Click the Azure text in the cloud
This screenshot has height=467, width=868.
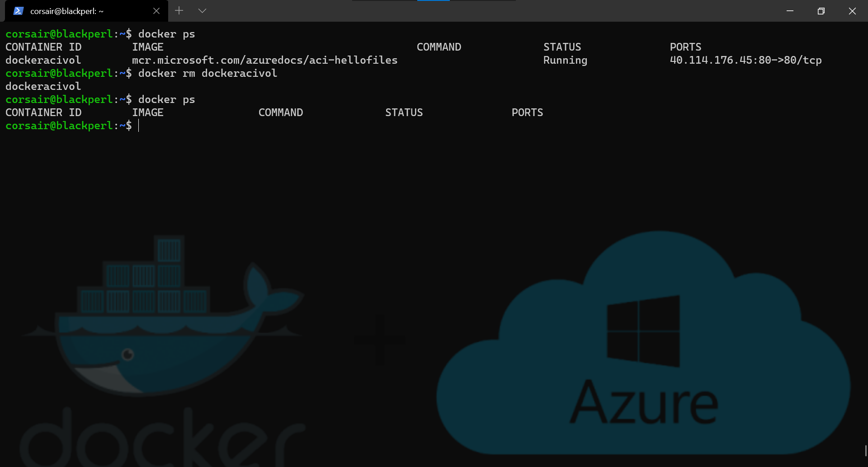[644, 402]
